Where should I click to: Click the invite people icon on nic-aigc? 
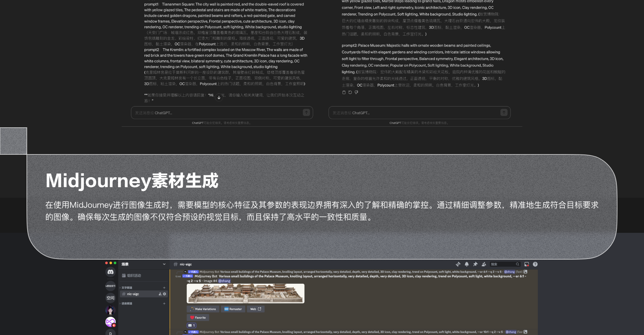pyautogui.click(x=160, y=294)
